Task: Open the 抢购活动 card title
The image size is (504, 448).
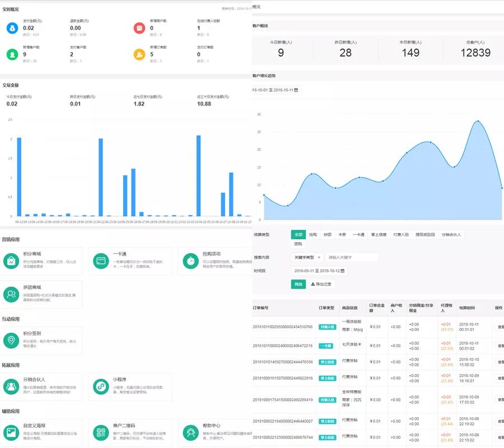Action: click(x=211, y=254)
